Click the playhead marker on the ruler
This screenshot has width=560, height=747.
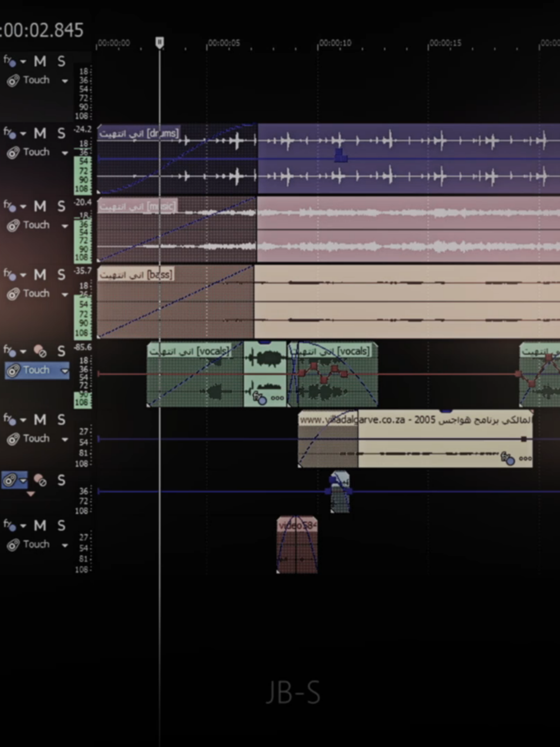click(x=159, y=43)
